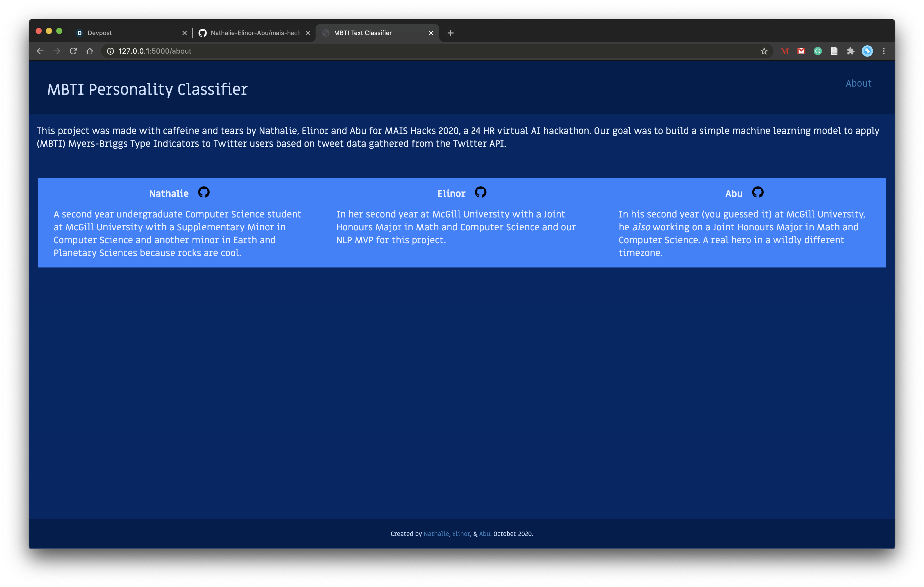Image resolution: width=924 pixels, height=587 pixels.
Task: Open a new browser tab
Action: click(450, 33)
